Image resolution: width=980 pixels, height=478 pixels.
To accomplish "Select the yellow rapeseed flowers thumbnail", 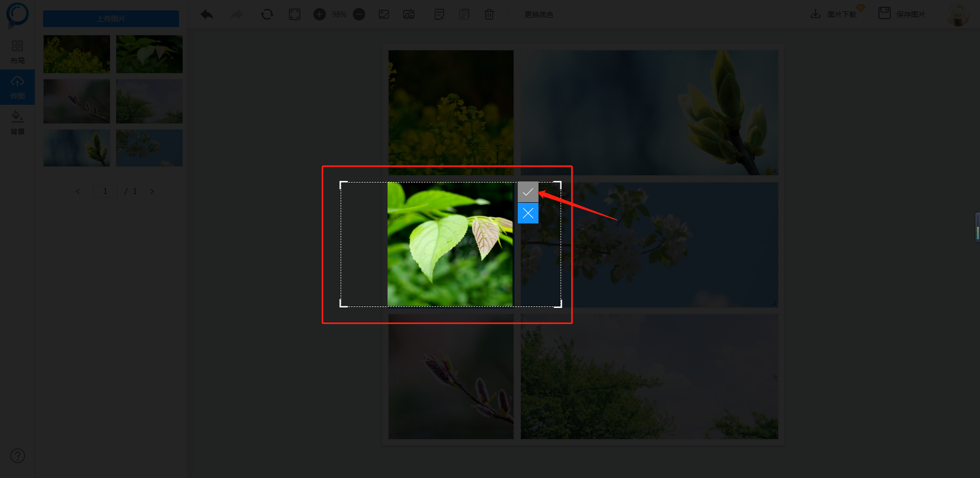I will (77, 54).
